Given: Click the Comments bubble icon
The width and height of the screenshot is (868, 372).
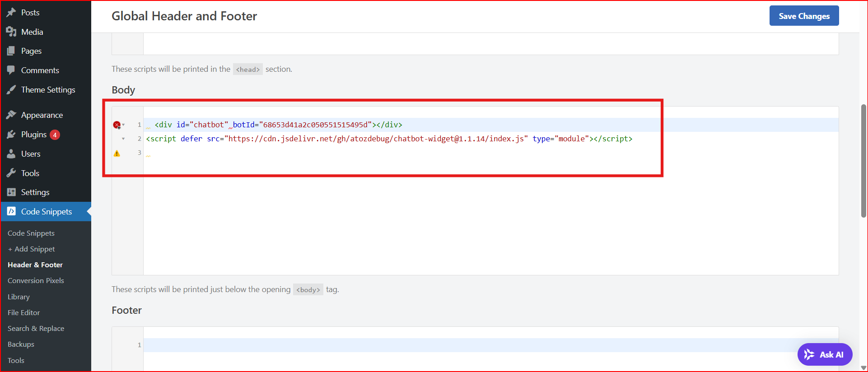Looking at the screenshot, I should pyautogui.click(x=11, y=70).
